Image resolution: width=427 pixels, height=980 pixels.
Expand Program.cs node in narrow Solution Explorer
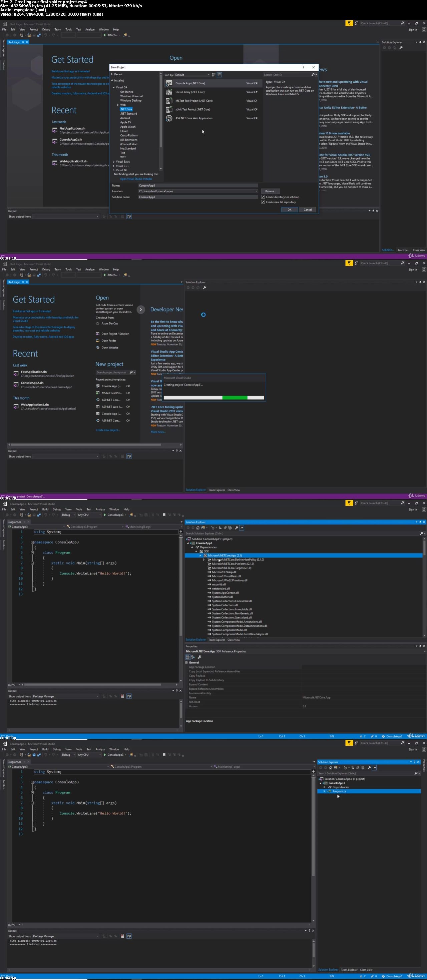(x=324, y=791)
